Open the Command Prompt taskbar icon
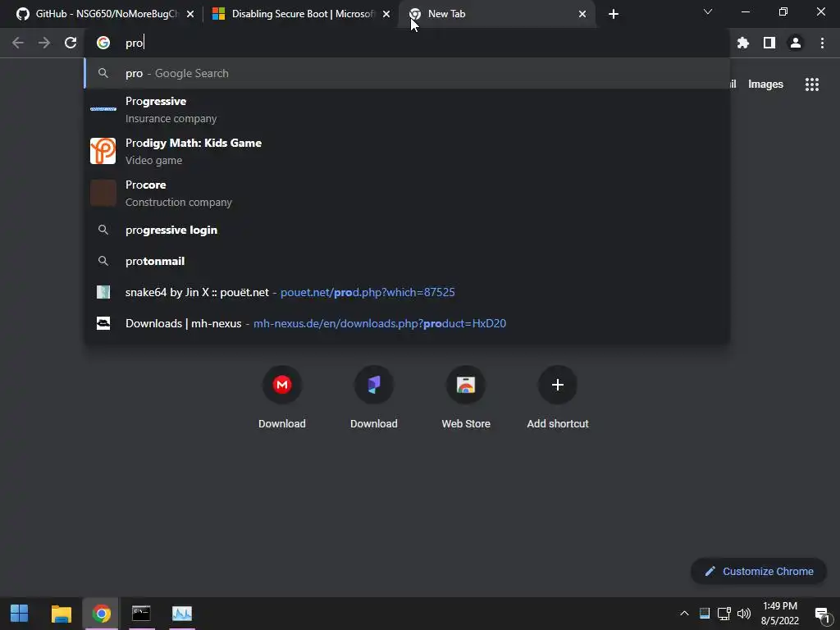The image size is (840, 630). (141, 614)
